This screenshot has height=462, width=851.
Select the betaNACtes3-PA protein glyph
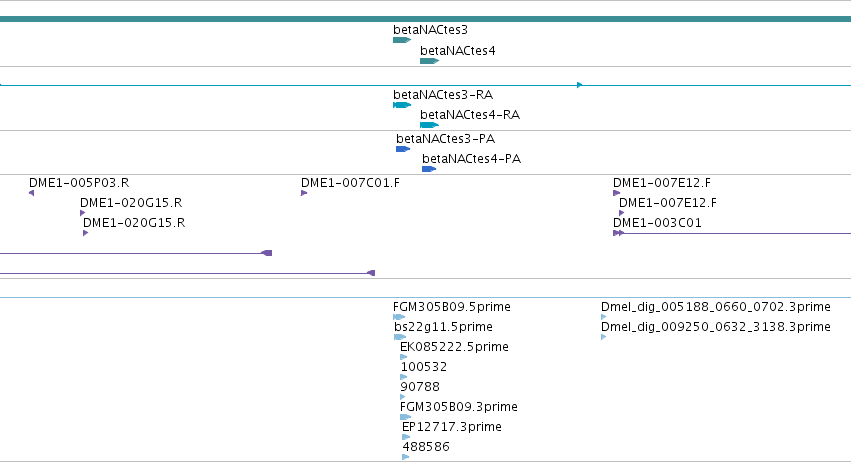click(x=403, y=149)
